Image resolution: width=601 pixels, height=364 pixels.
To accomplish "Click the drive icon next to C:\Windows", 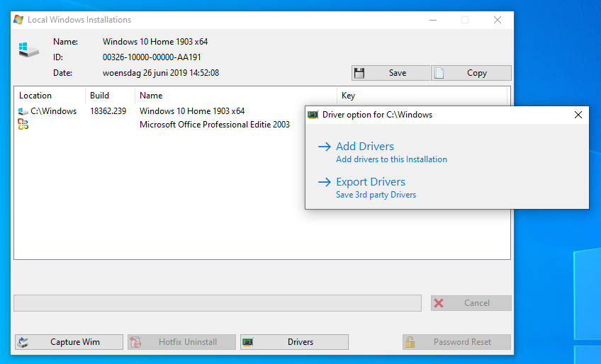I will [23, 111].
